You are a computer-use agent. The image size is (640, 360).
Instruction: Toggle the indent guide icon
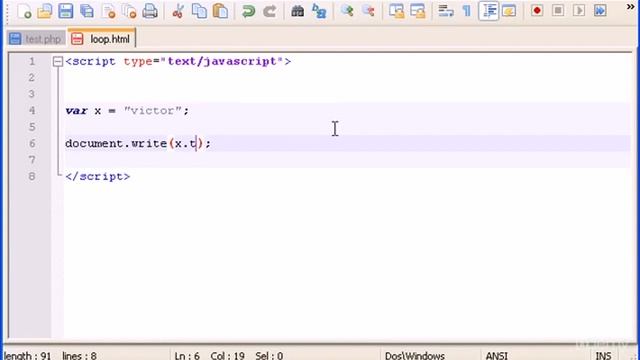point(489,11)
